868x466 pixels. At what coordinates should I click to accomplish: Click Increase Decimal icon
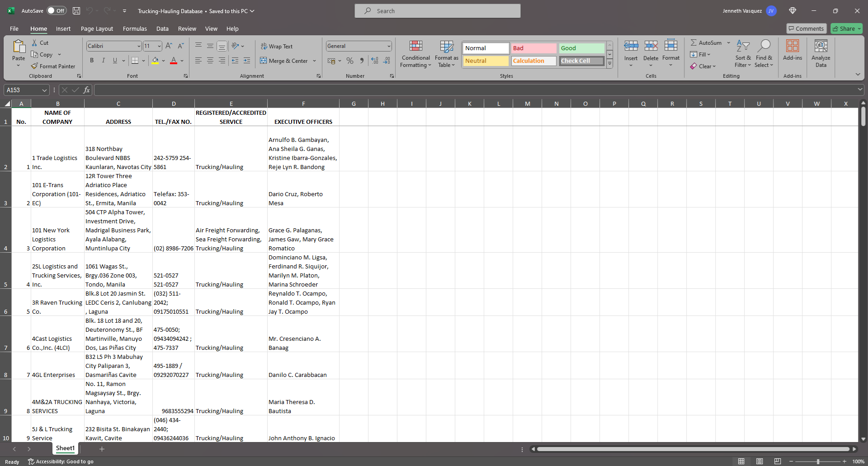coord(375,61)
